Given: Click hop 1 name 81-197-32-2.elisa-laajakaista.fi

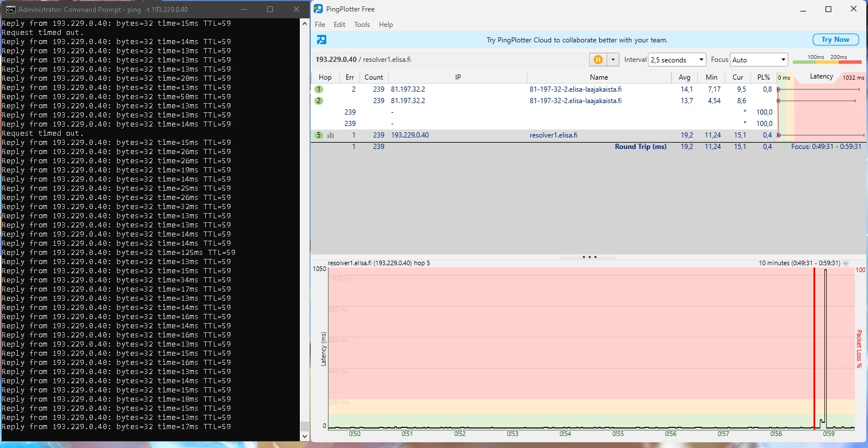Looking at the screenshot, I should point(576,89).
